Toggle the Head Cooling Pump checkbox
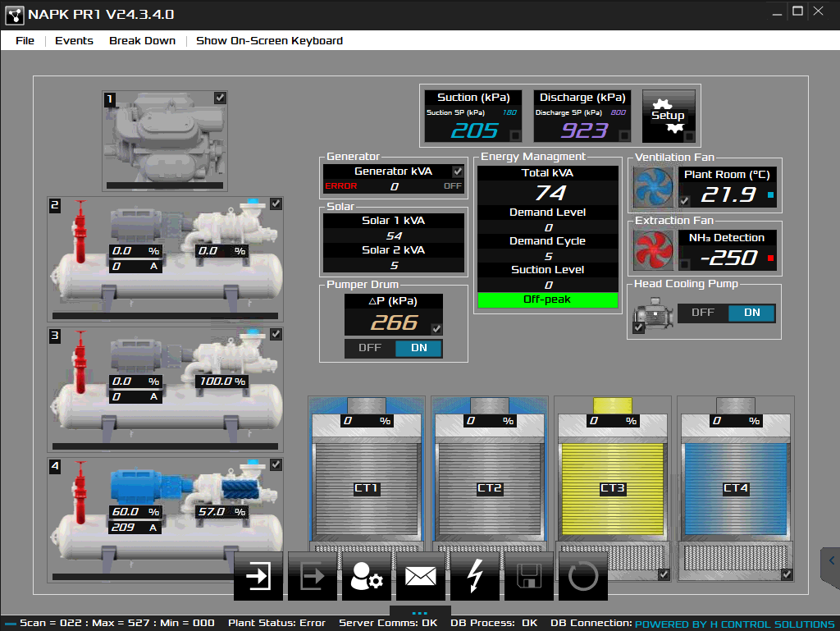 point(638,327)
